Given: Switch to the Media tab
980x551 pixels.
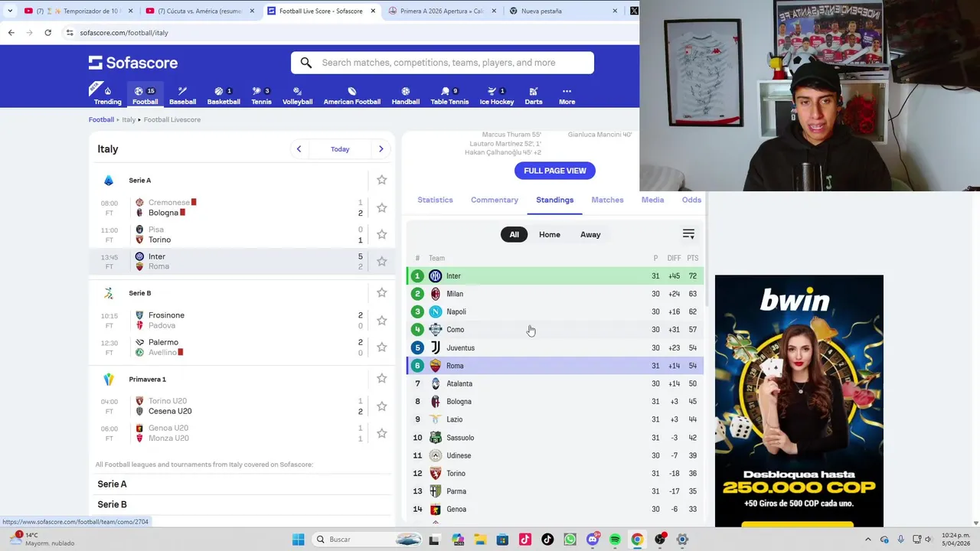Looking at the screenshot, I should pos(652,200).
